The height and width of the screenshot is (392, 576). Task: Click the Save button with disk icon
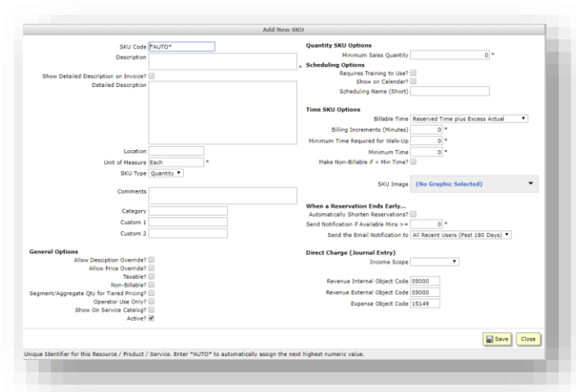(x=496, y=340)
